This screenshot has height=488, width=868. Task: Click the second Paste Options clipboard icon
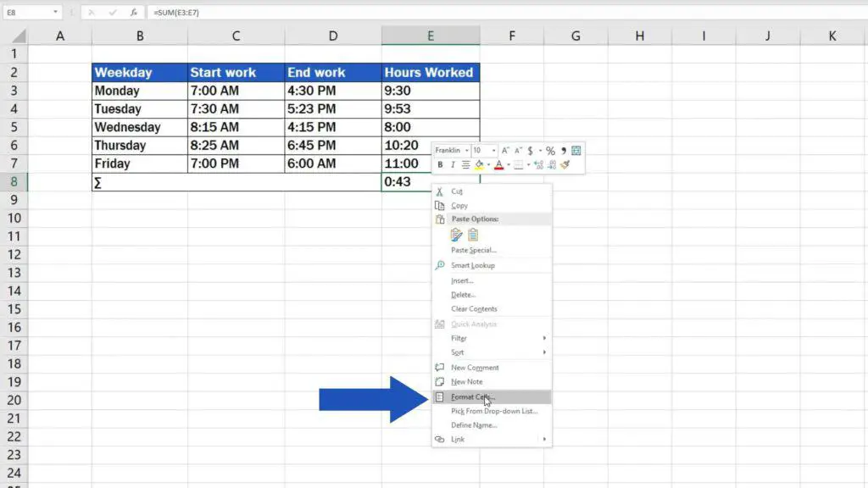pos(473,235)
